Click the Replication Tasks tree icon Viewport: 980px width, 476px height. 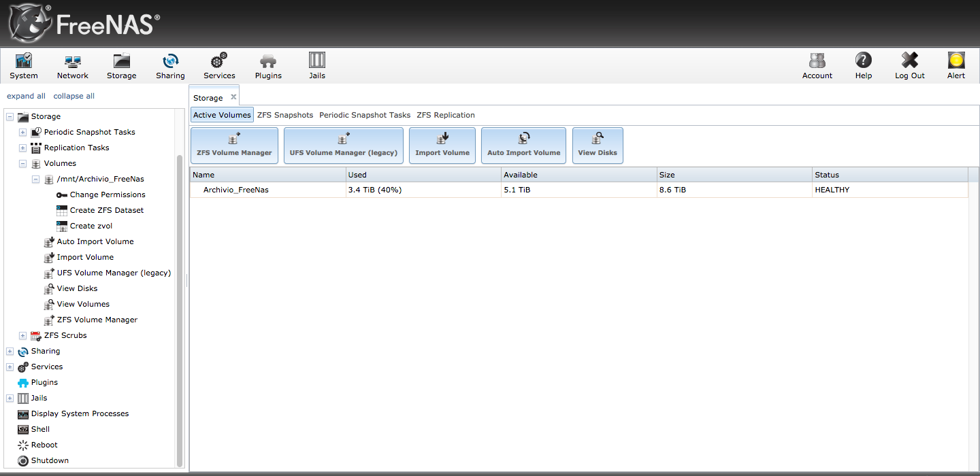[x=36, y=148]
